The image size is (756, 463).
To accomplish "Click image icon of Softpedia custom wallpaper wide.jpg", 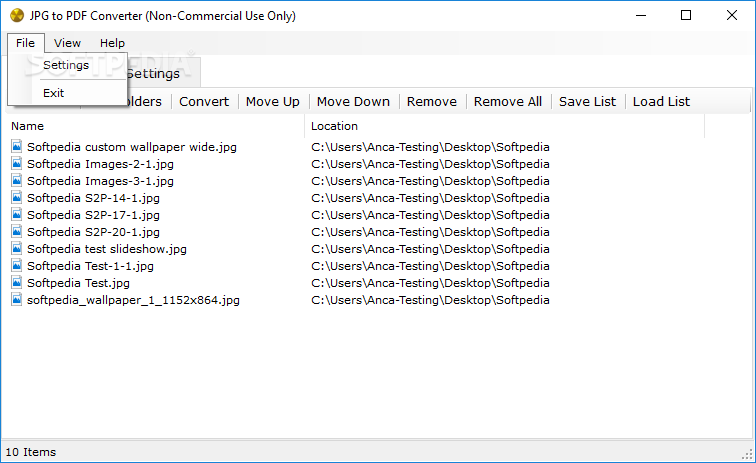I will click(x=17, y=146).
